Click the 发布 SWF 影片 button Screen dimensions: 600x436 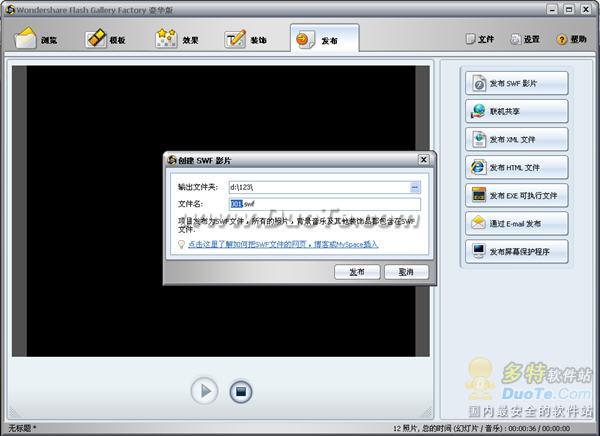click(517, 83)
